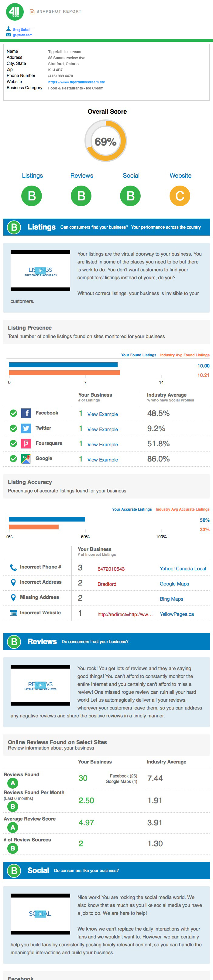Image resolution: width=213 pixels, height=980 pixels.
Task: Click the Incorrect Phone # handset icon
Action: pos(13,567)
